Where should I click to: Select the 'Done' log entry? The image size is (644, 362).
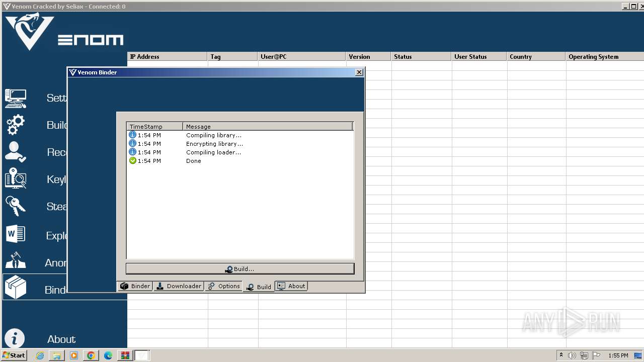pyautogui.click(x=240, y=161)
